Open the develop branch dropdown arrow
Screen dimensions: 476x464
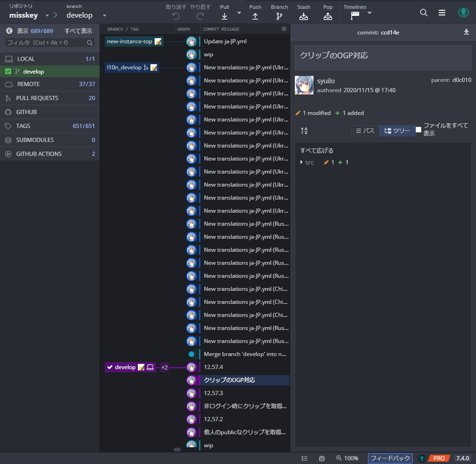[104, 15]
